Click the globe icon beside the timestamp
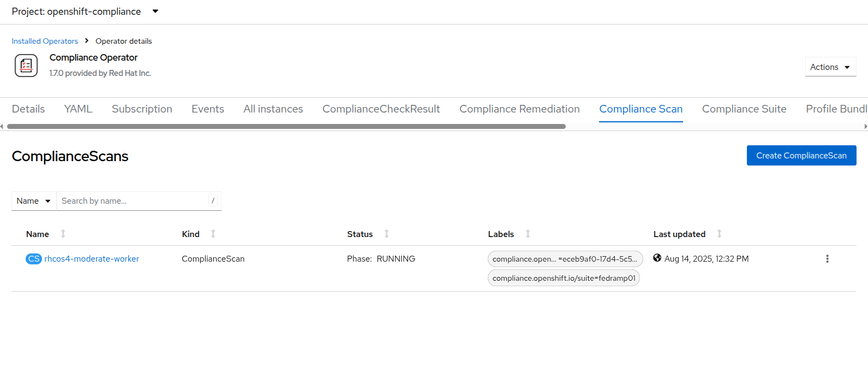868x384 pixels. (657, 258)
